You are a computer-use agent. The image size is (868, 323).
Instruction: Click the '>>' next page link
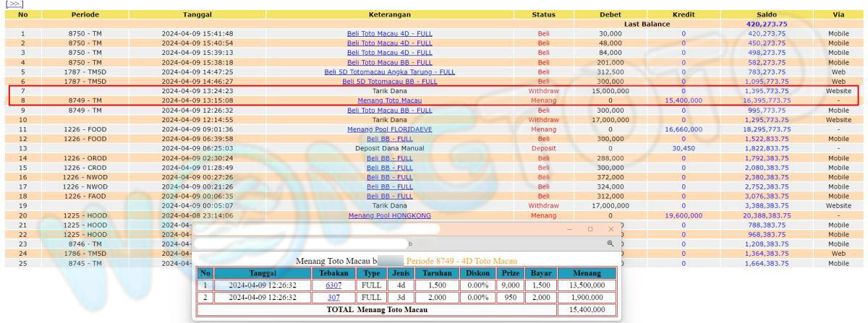(x=14, y=4)
